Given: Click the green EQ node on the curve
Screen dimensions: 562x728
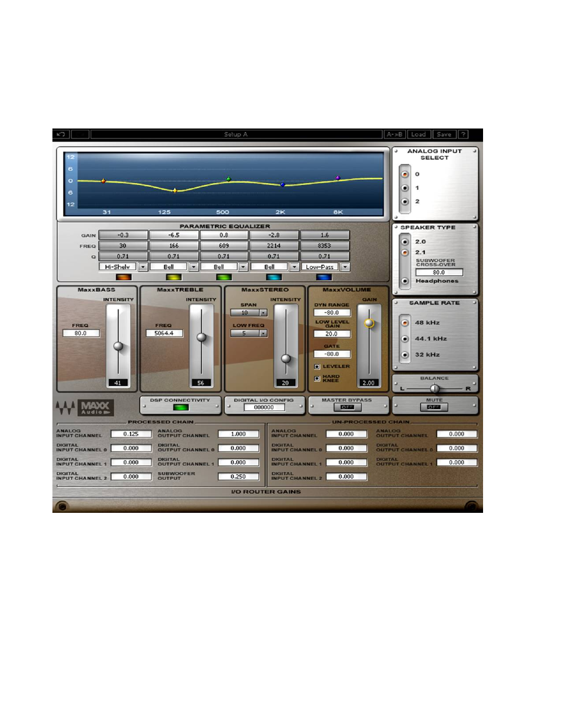Looking at the screenshot, I should [229, 179].
